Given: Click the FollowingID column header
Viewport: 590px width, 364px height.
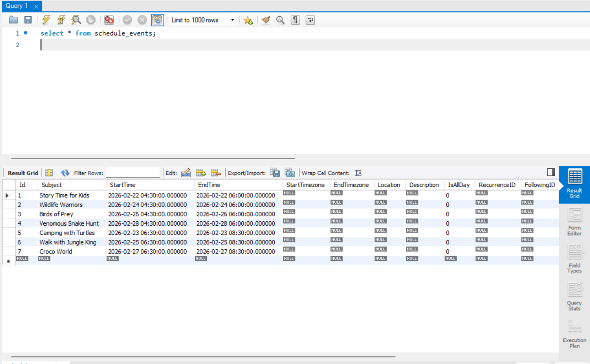Looking at the screenshot, I should click(x=540, y=185).
